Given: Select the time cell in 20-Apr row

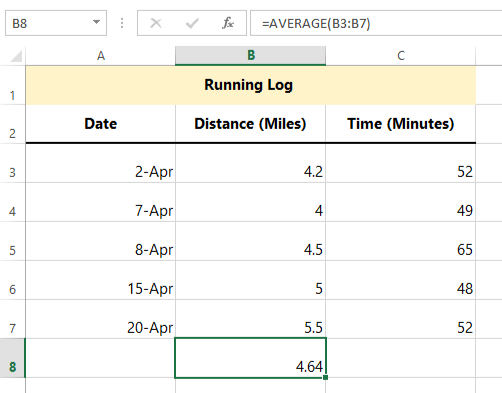Looking at the screenshot, I should coord(401,319).
